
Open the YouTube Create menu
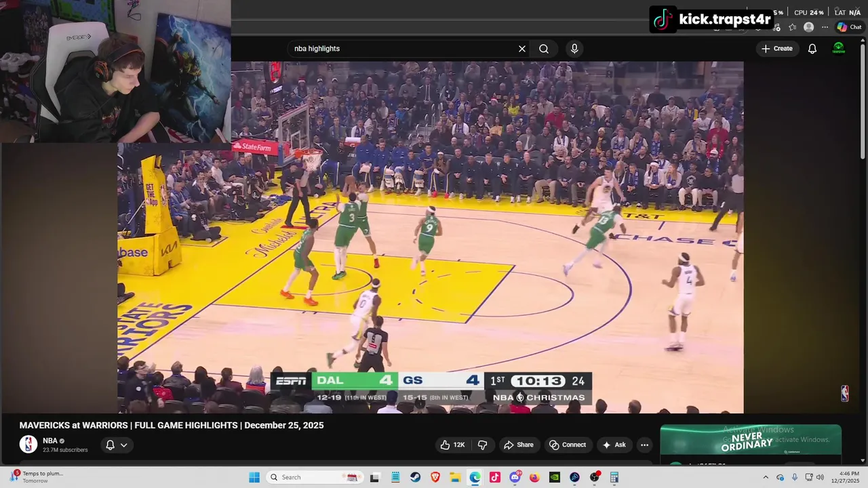point(777,49)
